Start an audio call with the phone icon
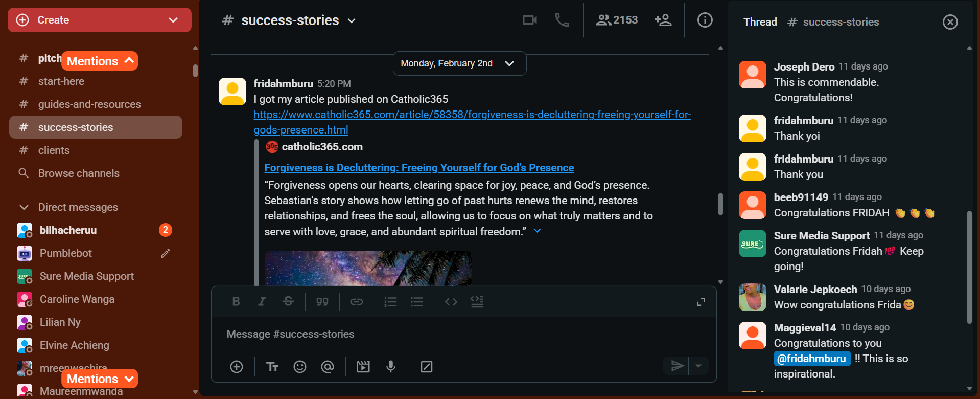Image resolution: width=980 pixels, height=399 pixels. [x=562, y=20]
